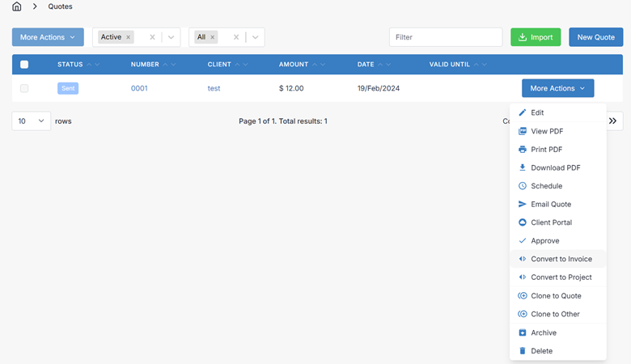Viewport: 631px width, 364px height.
Task: Open client test link
Action: coord(214,88)
